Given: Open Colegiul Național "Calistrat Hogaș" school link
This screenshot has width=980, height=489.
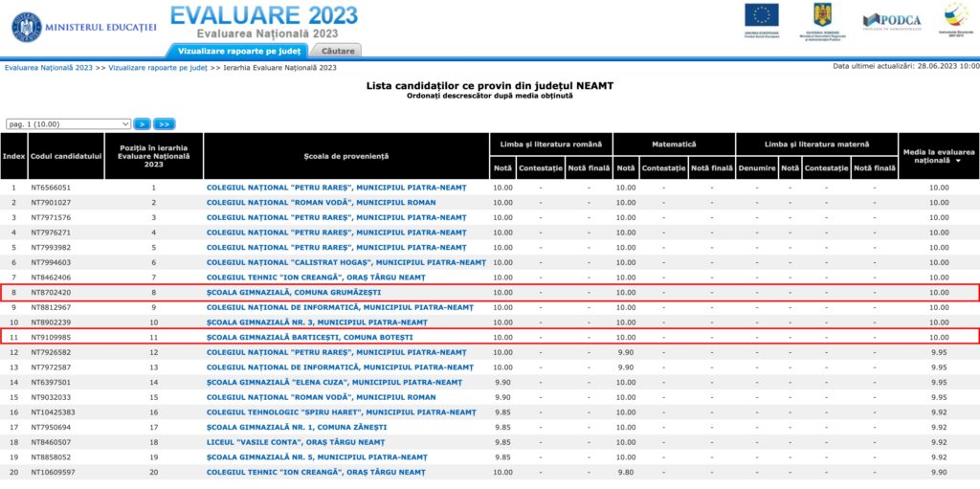Looking at the screenshot, I should tap(345, 262).
